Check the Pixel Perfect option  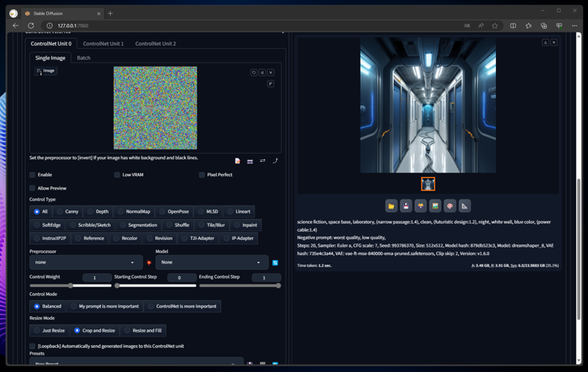point(202,175)
